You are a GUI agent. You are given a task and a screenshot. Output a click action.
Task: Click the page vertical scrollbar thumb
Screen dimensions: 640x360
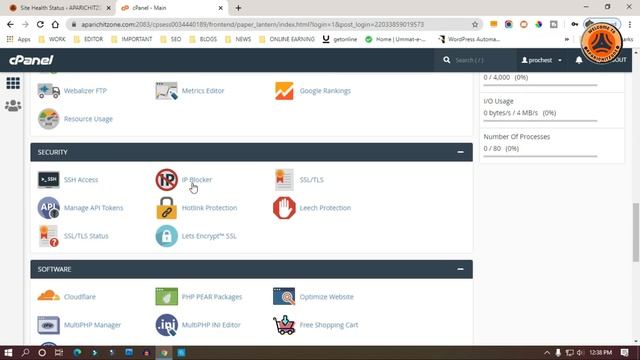636,232
